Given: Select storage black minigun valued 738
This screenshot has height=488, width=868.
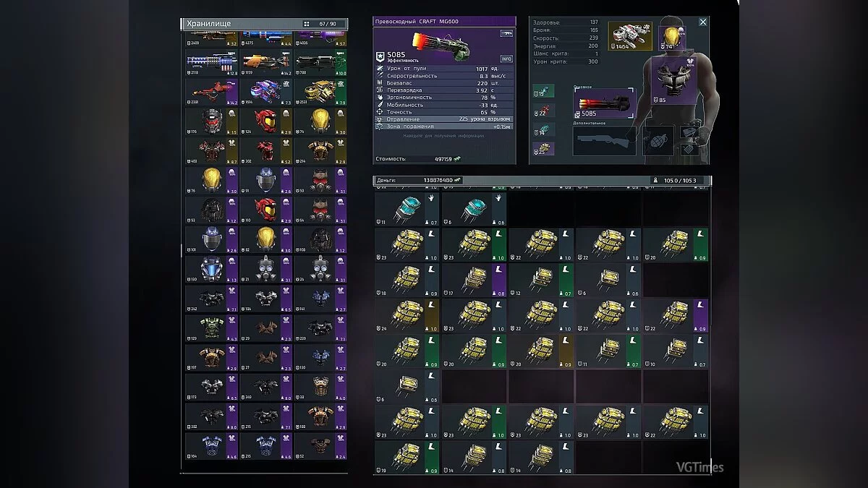Looking at the screenshot, I should point(320,62).
